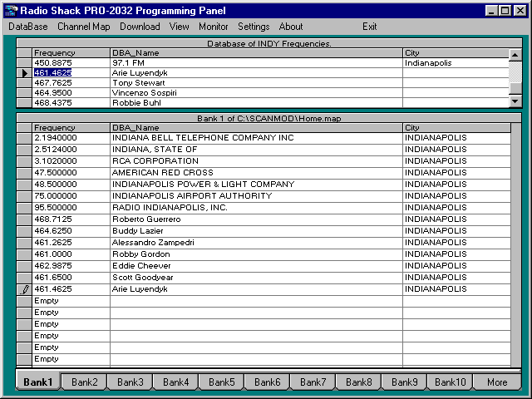The width and height of the screenshot is (532, 399).
Task: Open the Settings menu
Action: 254,27
